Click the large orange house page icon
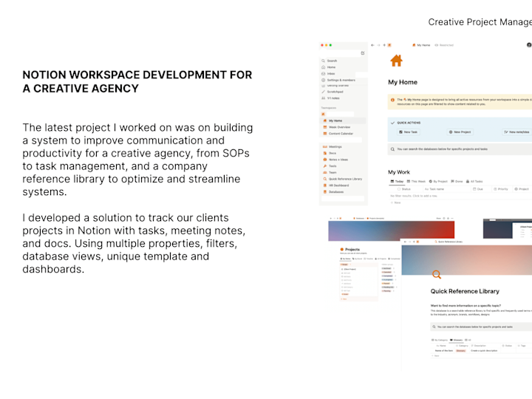532x399 pixels. (x=396, y=61)
